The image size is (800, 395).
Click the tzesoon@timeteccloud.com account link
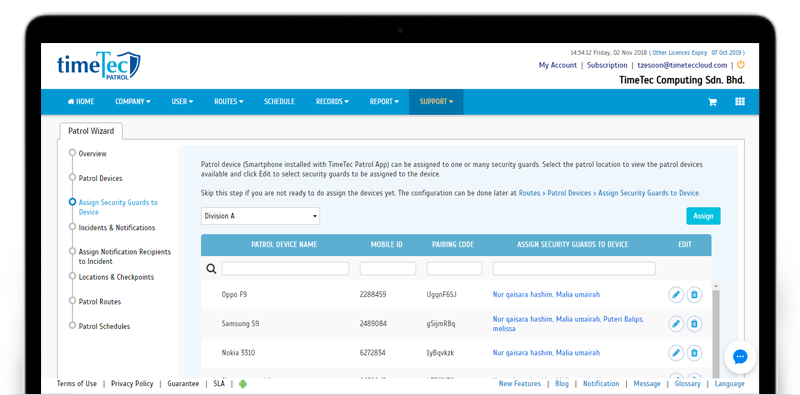point(682,65)
